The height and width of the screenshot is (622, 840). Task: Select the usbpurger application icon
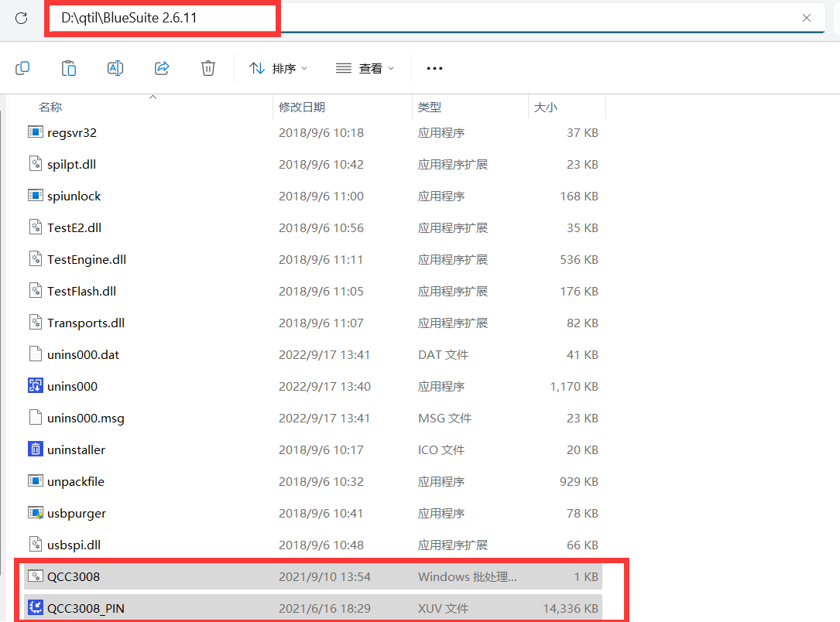tap(36, 512)
